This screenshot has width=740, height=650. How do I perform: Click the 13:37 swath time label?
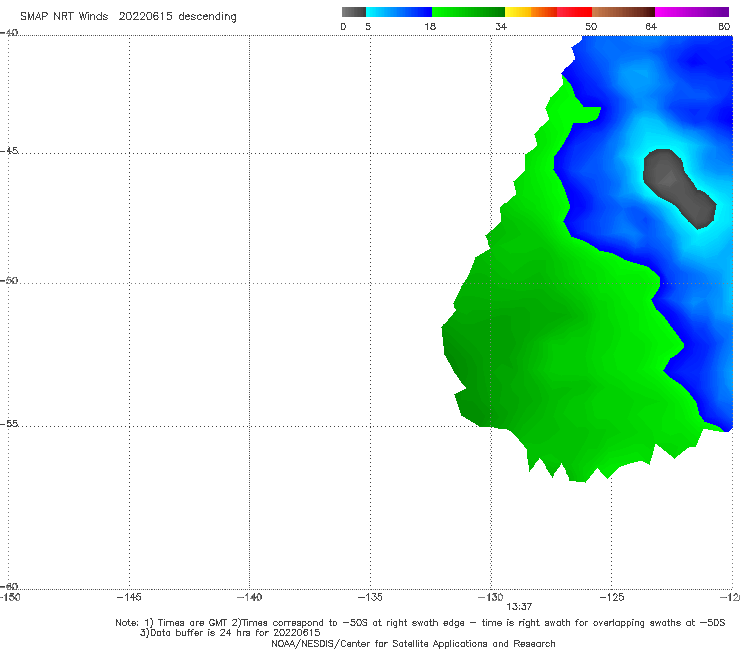pos(519,607)
